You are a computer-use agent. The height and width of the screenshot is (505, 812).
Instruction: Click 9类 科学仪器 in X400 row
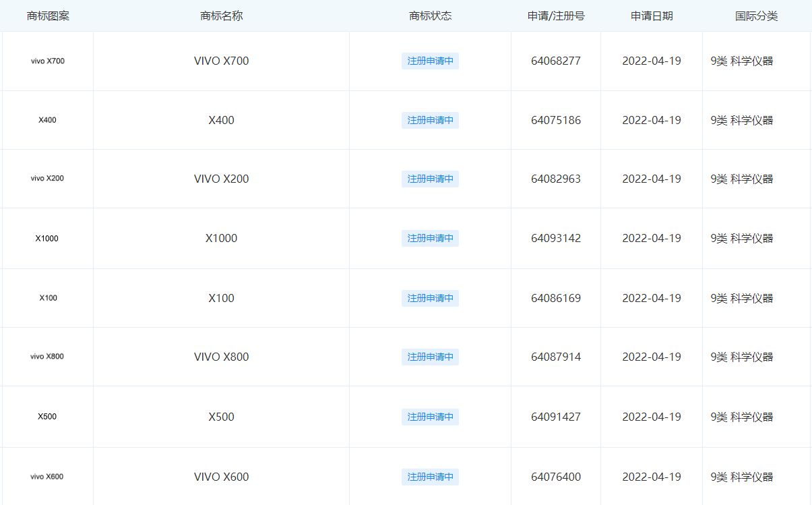742,120
